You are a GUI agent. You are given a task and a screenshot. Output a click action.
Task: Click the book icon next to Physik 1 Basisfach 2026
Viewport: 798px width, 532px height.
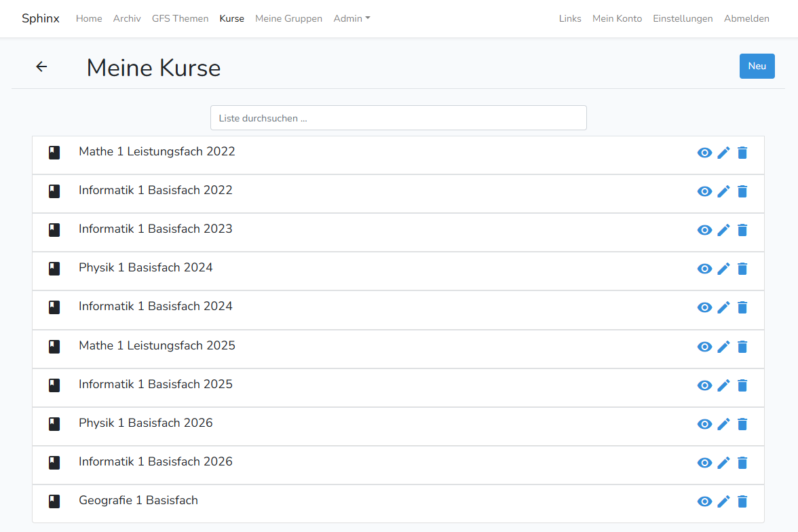click(x=54, y=423)
